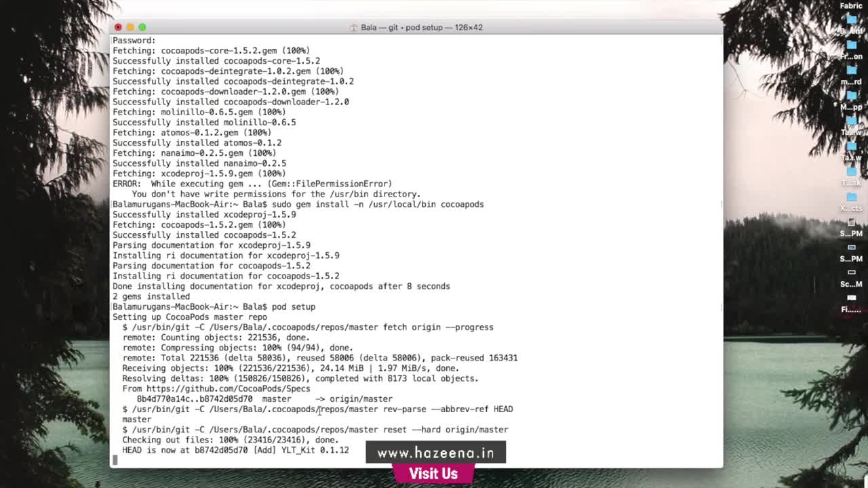Click 'Checking out files: 100% (23416/23416)' line
The height and width of the screenshot is (488, 868).
coord(231,440)
